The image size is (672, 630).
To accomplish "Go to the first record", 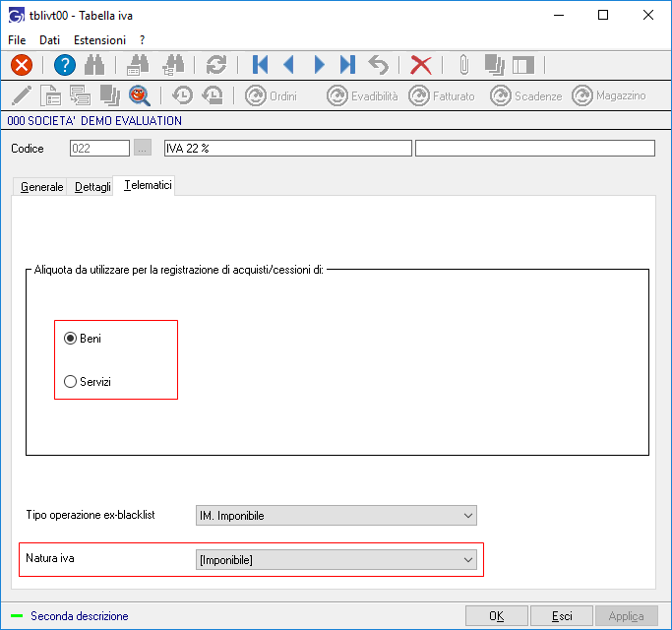I will 260,65.
